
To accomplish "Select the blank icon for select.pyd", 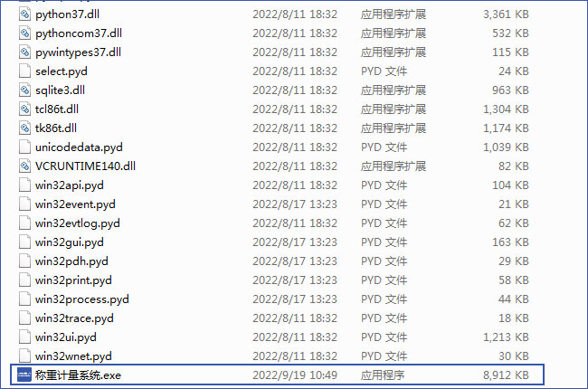I will click(24, 71).
